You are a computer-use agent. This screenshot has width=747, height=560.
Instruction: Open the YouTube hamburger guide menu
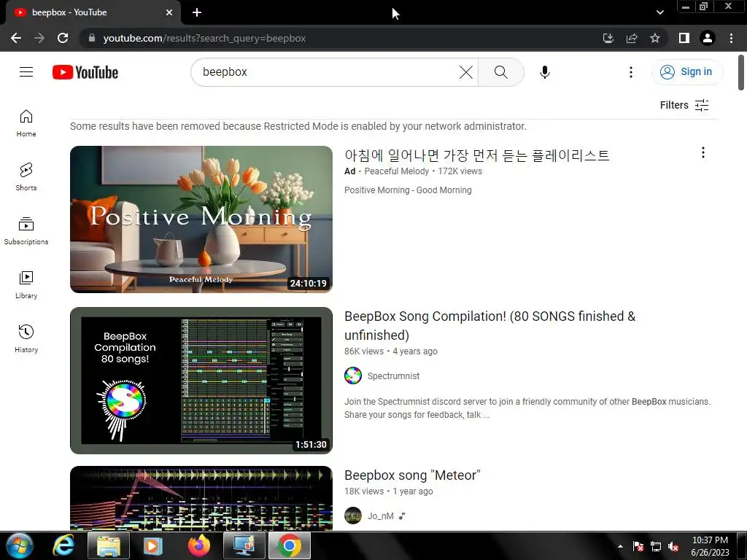point(26,72)
